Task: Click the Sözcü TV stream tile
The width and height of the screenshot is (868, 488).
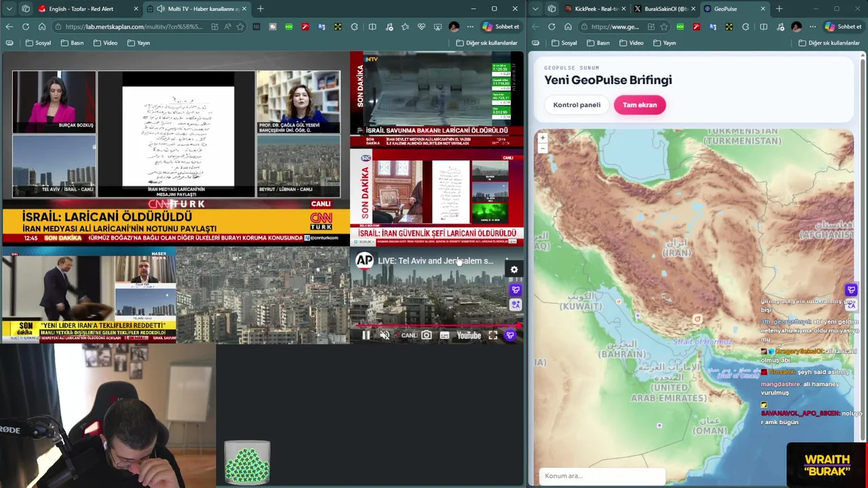Action: tap(437, 197)
